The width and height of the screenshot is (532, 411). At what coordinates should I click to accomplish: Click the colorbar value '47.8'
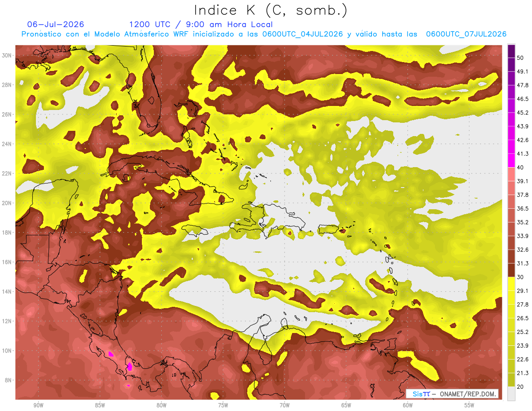(523, 85)
